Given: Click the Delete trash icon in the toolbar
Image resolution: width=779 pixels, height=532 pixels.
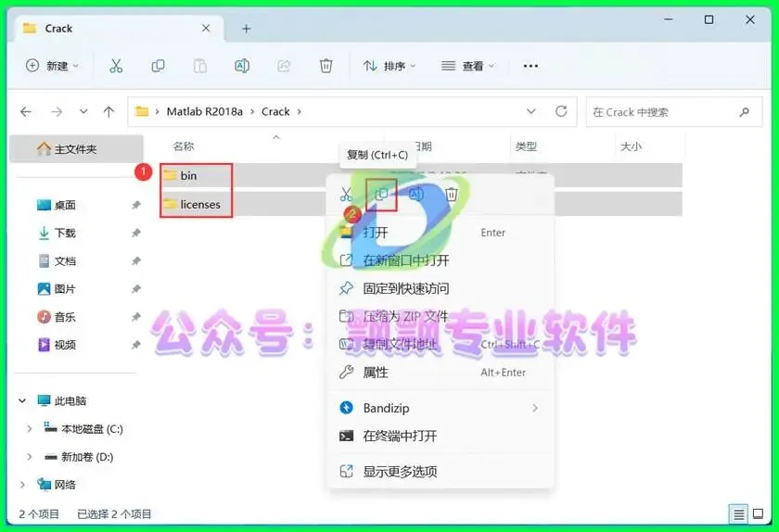Looking at the screenshot, I should (x=326, y=66).
